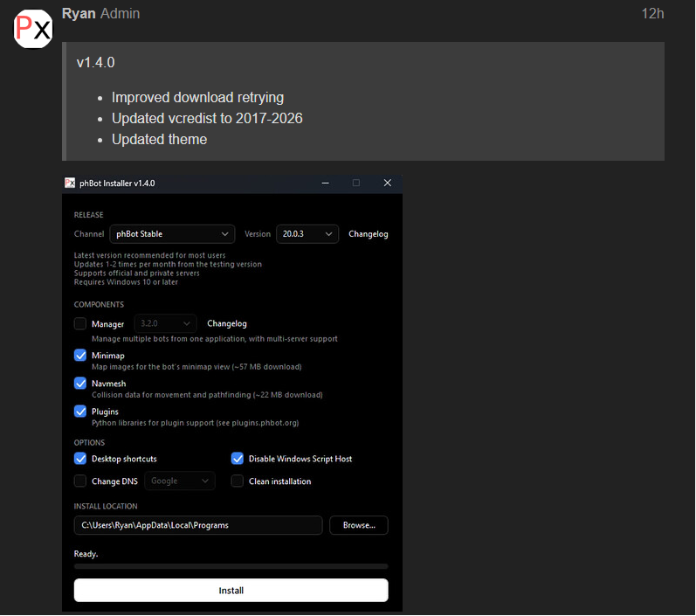Open the Manager Changelog link

tap(227, 324)
